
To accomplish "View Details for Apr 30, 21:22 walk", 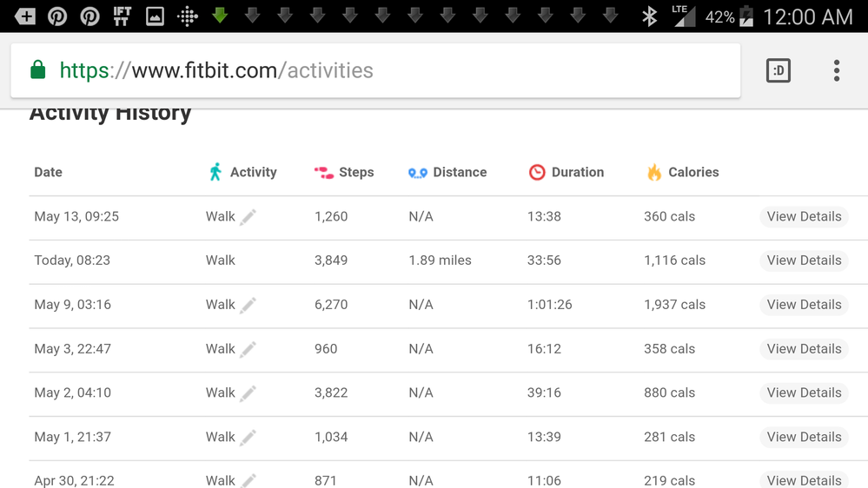I will click(804, 479).
